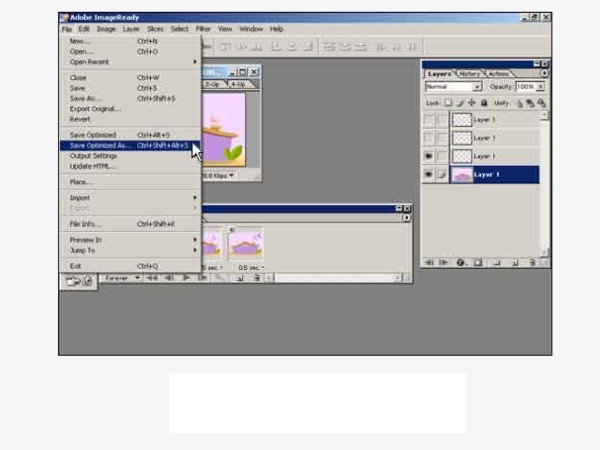Click Align right edges icon in options bar
This screenshot has width=600, height=450.
point(307,47)
